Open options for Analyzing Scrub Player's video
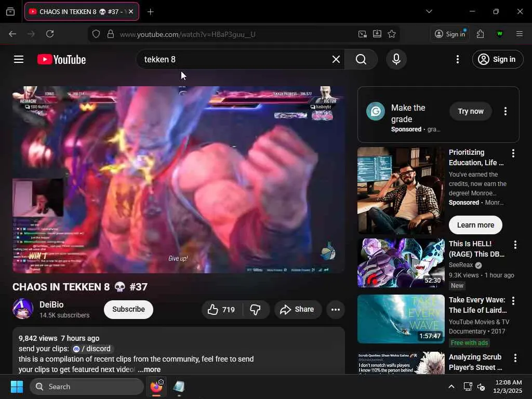The image size is (532, 399). click(515, 358)
